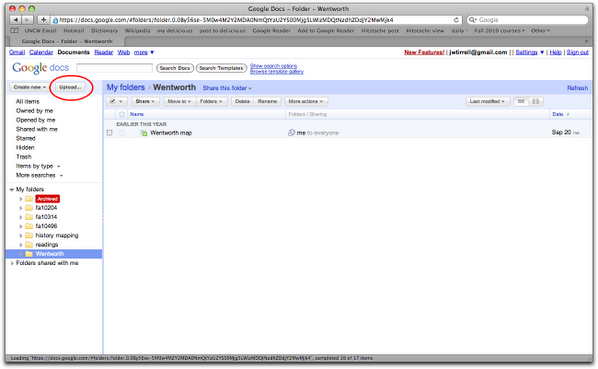This screenshot has width=598, height=369.
Task: Click the browser forward arrow button
Action: tap(27, 20)
